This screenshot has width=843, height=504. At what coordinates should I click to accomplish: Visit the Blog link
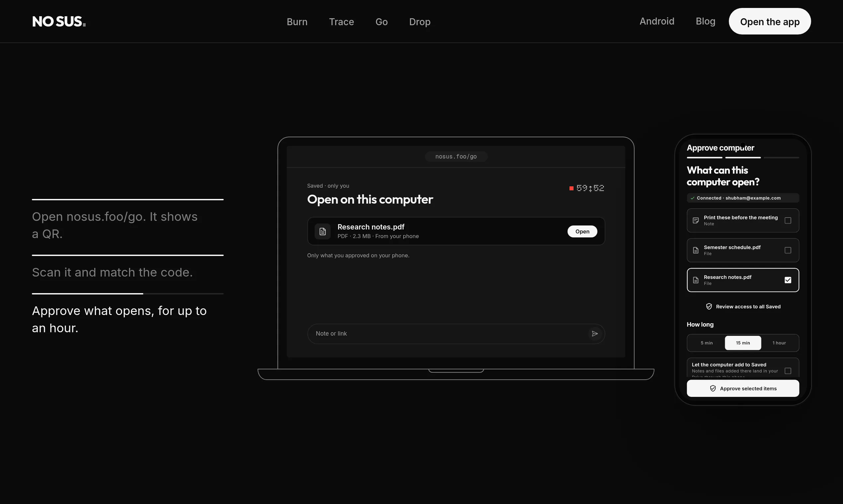click(705, 21)
